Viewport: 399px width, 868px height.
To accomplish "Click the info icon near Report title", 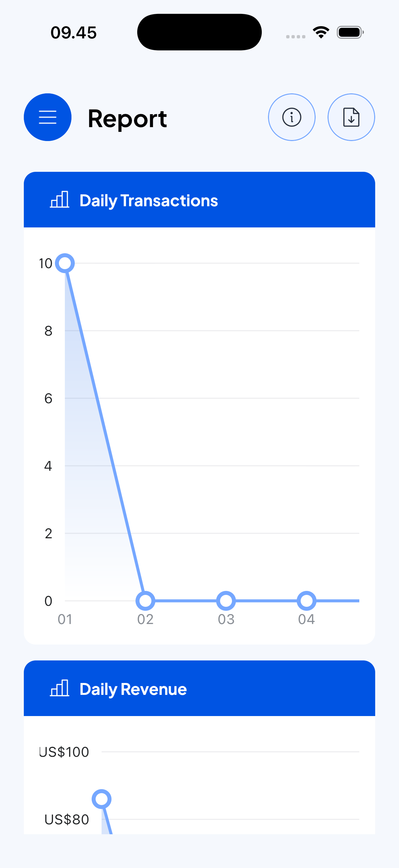I will tap(291, 117).
